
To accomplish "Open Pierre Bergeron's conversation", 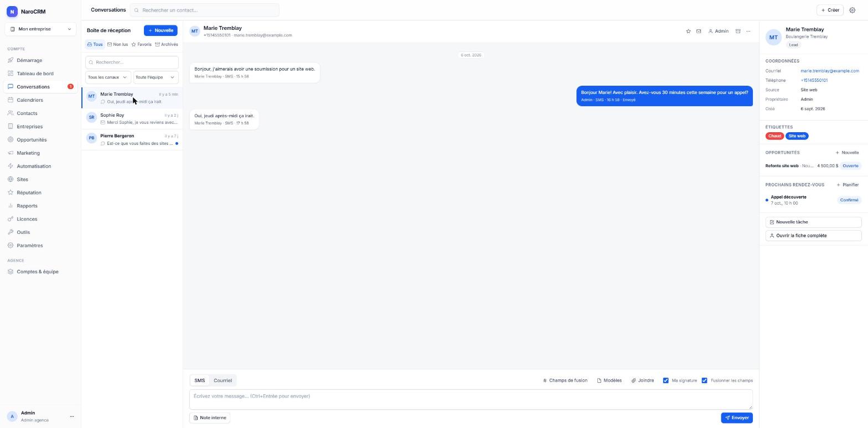I will (x=132, y=139).
